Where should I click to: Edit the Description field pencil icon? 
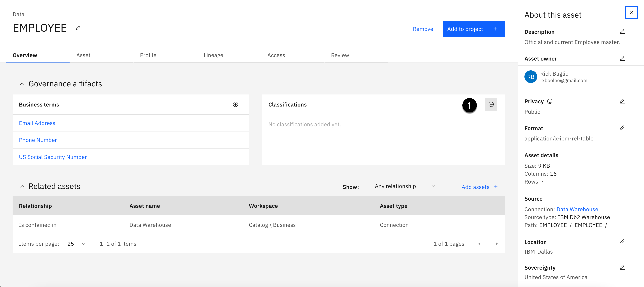[x=622, y=31]
